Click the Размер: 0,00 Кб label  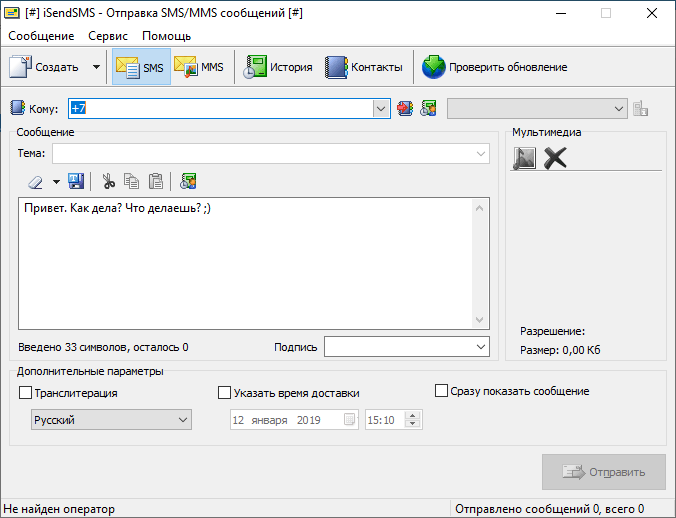pos(560,350)
